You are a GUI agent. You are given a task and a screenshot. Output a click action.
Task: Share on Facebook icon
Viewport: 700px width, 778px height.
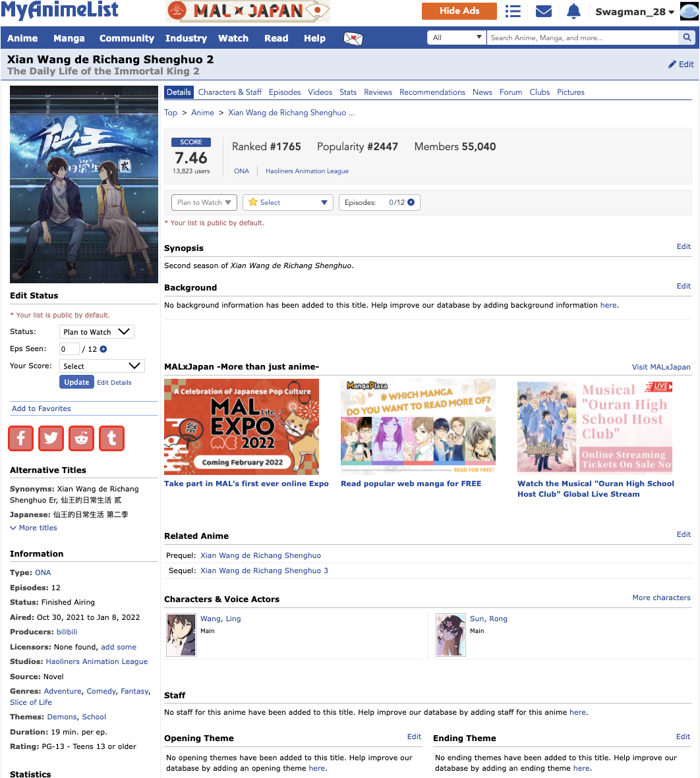[21, 438]
